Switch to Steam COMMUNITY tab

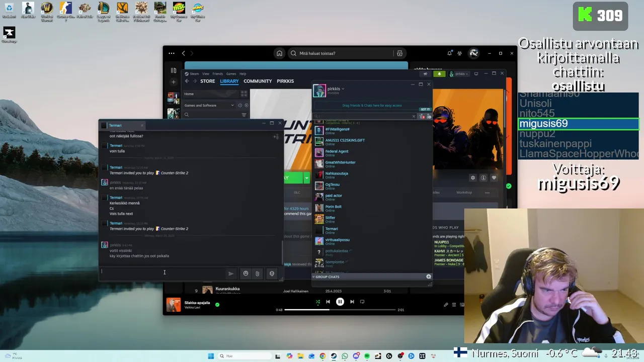258,81
